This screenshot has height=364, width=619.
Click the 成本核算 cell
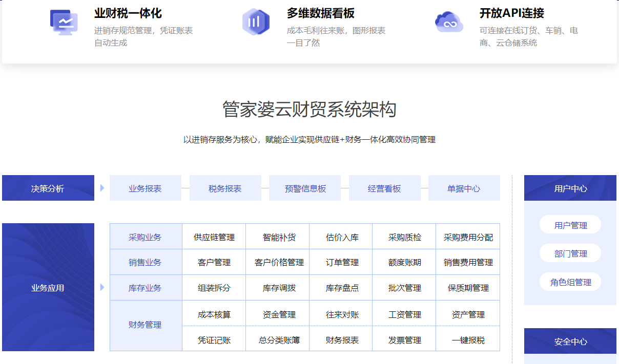(214, 314)
